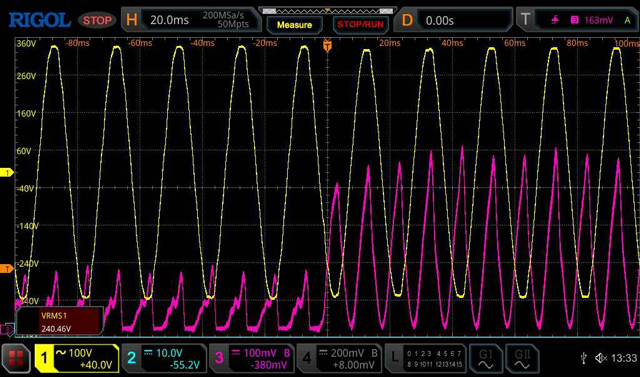640x377 pixels.
Task: Open the red grid function menu icon
Action: point(16,358)
